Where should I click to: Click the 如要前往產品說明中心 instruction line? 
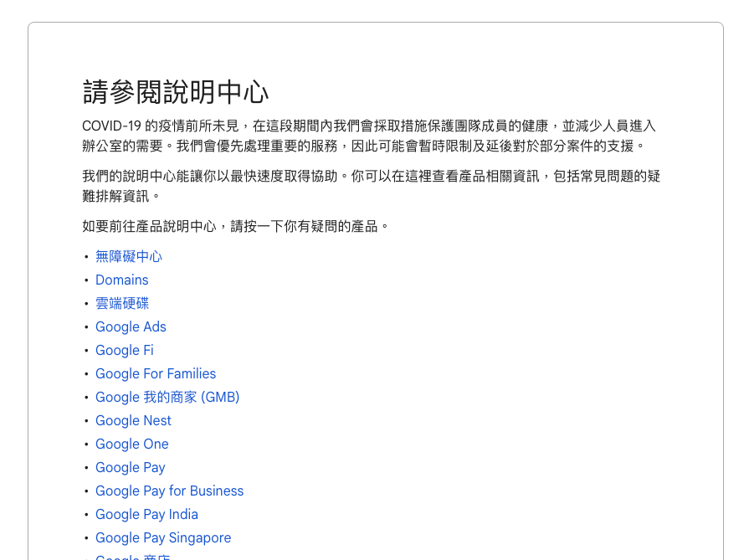(x=236, y=226)
